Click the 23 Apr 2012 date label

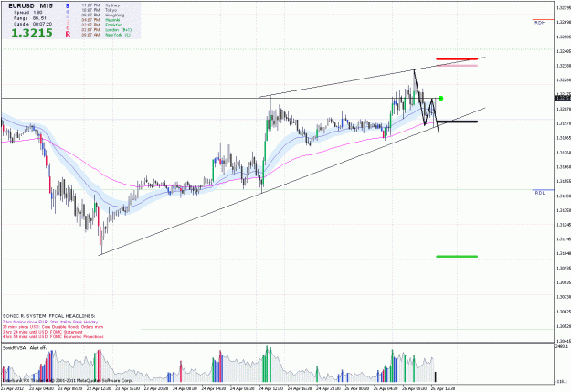click(x=13, y=388)
